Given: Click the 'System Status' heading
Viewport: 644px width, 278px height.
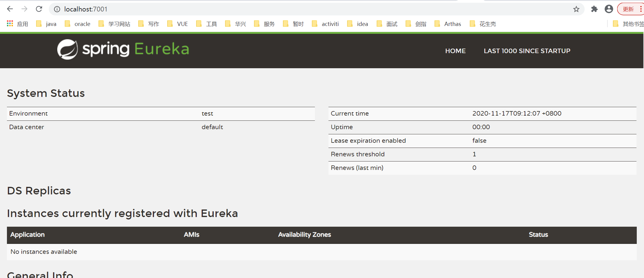Looking at the screenshot, I should pos(46,93).
